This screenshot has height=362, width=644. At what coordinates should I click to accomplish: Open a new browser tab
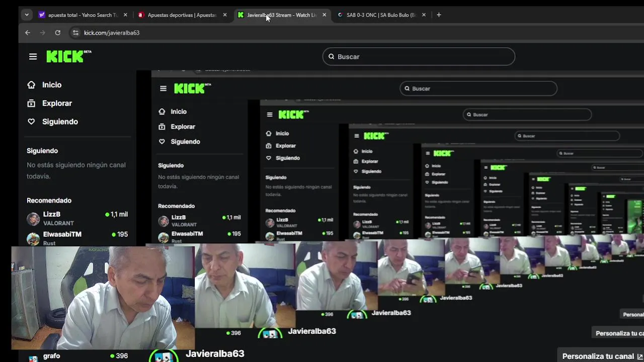pos(439,15)
